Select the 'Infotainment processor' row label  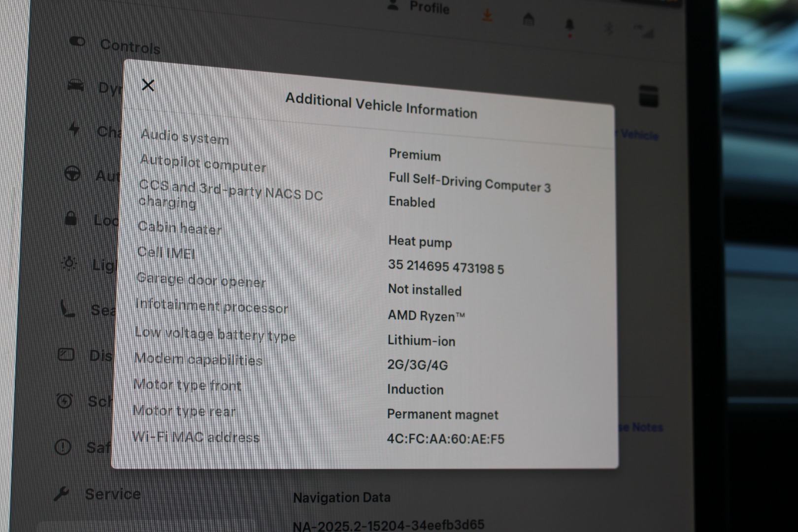pos(211,305)
